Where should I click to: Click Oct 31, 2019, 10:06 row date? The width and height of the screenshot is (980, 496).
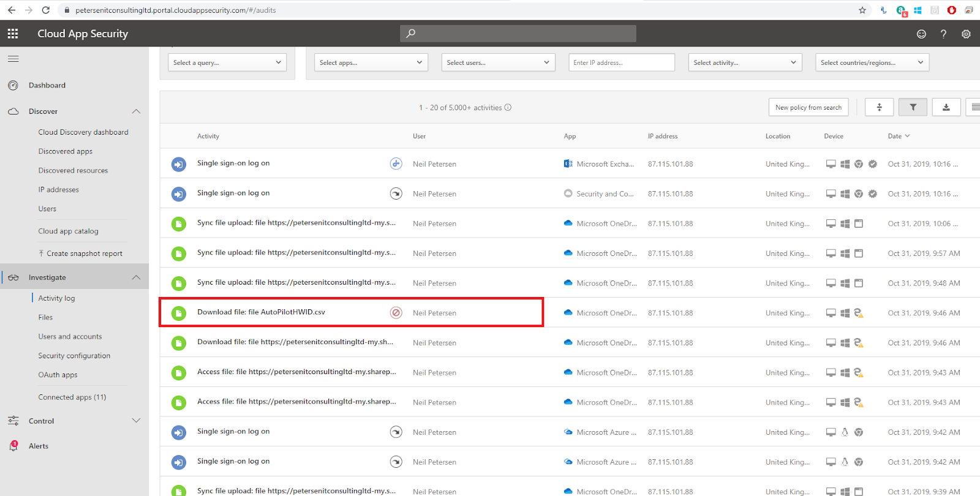[922, 224]
